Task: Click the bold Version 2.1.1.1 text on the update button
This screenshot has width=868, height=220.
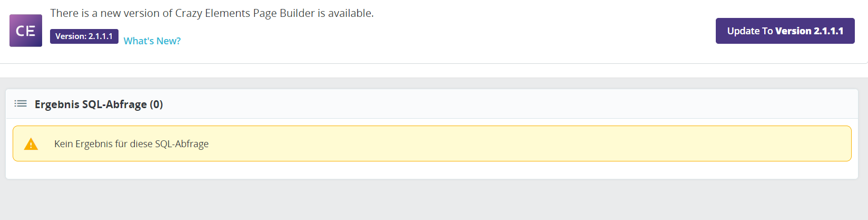Action: point(810,31)
